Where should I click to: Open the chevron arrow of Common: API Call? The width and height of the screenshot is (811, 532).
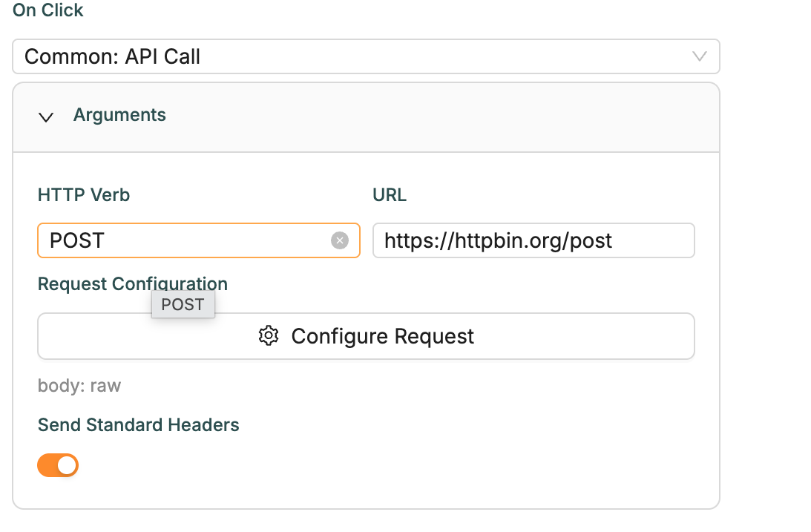tap(700, 56)
